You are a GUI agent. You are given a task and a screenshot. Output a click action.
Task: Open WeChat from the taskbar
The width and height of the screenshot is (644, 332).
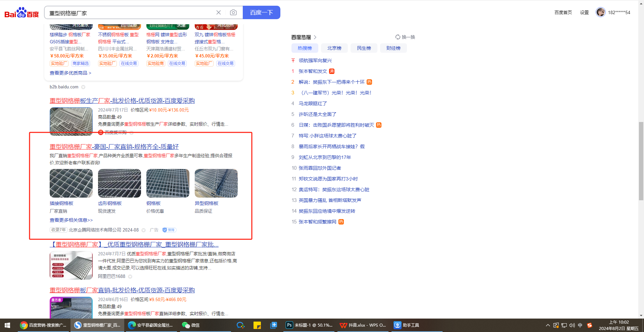click(191, 325)
